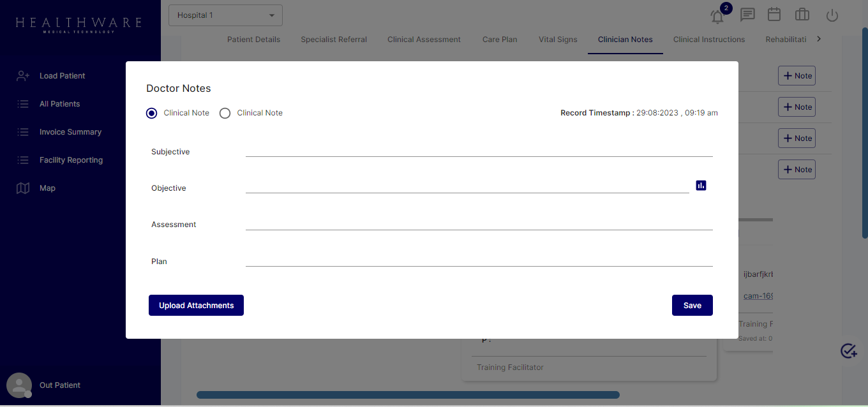Screen dimensions: 868x407
Task: Click the horizontal scrollbar at the bottom
Action: pyautogui.click(x=408, y=395)
